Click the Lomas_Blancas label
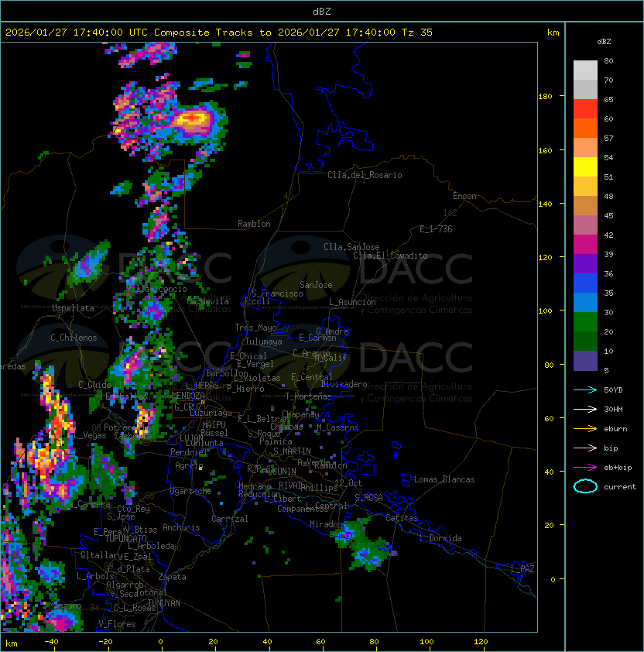 (x=444, y=479)
